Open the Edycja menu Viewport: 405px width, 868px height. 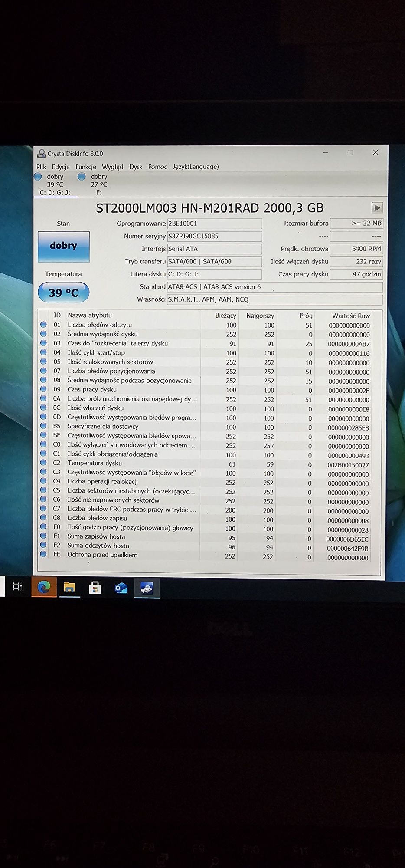(x=61, y=167)
